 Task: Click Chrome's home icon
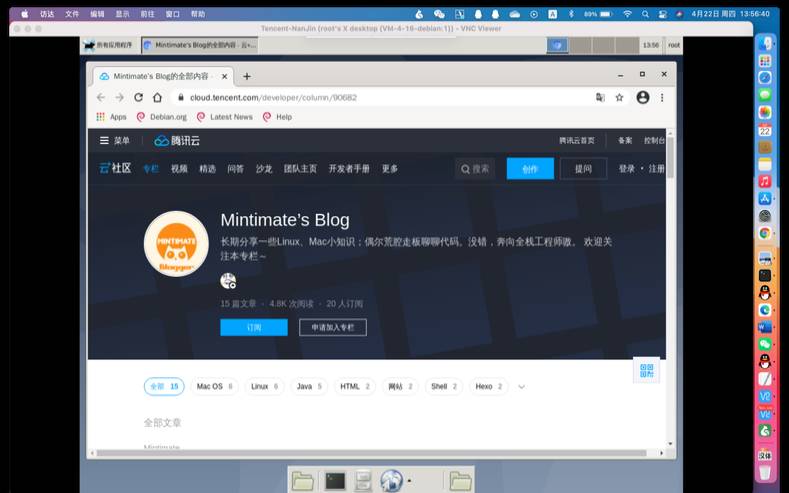point(157,98)
